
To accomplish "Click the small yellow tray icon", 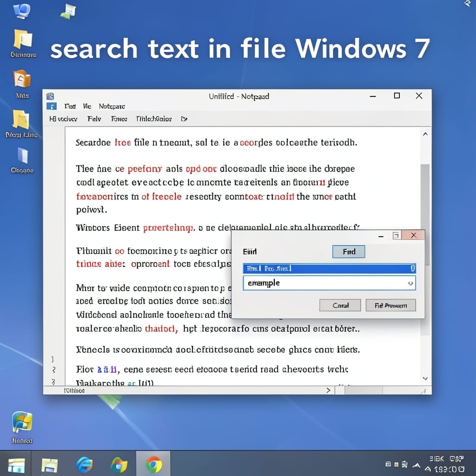I will [x=397, y=464].
